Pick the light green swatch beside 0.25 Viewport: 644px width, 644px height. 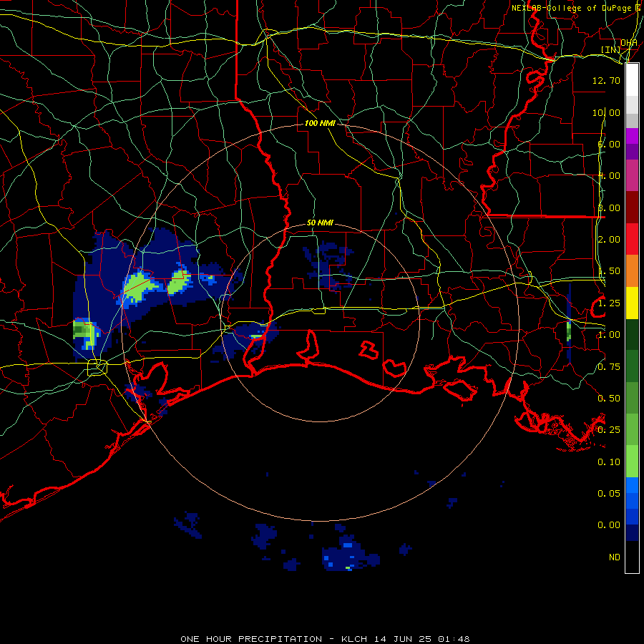click(632, 429)
